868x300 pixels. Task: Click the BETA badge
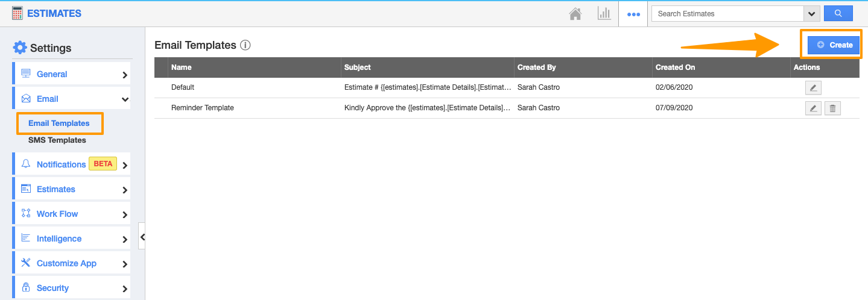(x=103, y=164)
